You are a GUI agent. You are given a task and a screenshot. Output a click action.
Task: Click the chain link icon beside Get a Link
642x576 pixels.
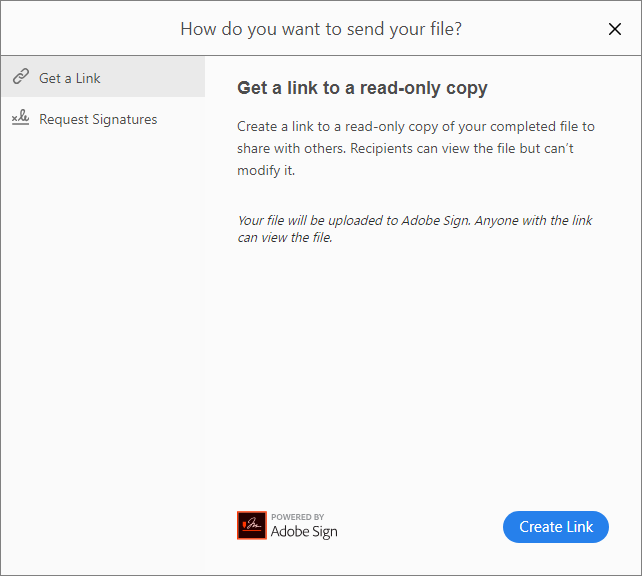click(20, 78)
